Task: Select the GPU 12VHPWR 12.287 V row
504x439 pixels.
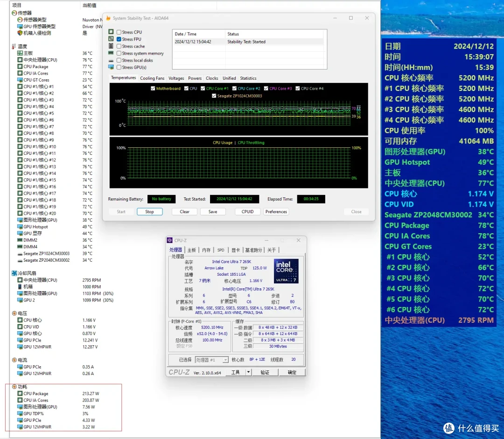Action: (57, 347)
